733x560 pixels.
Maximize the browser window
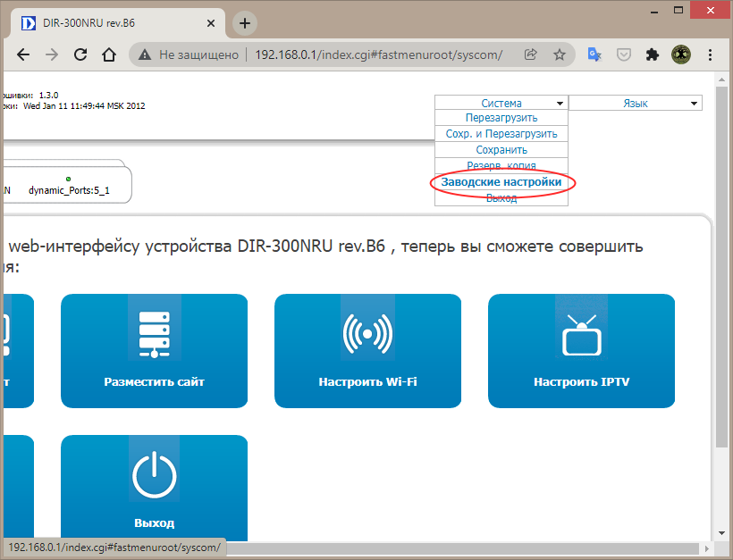click(x=678, y=11)
